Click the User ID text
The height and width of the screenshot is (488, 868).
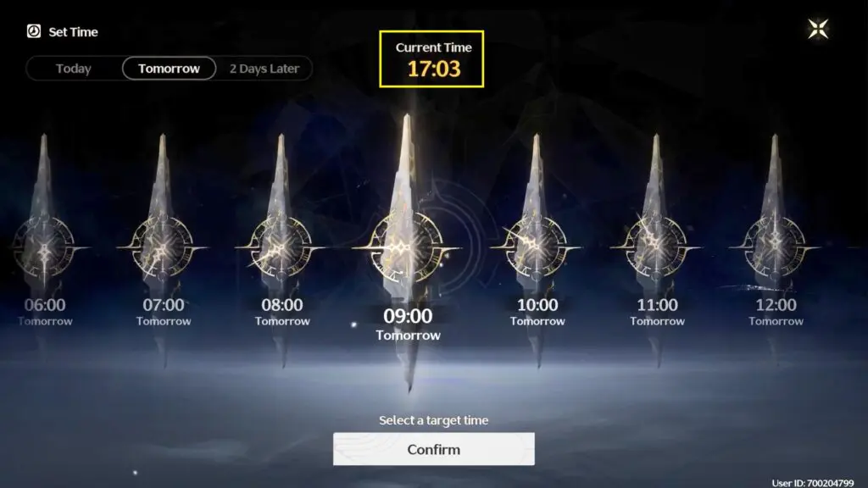813,483
